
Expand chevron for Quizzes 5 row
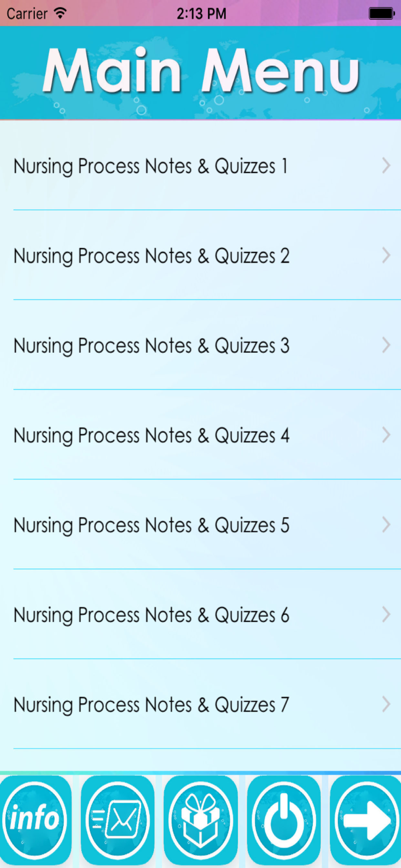(386, 525)
